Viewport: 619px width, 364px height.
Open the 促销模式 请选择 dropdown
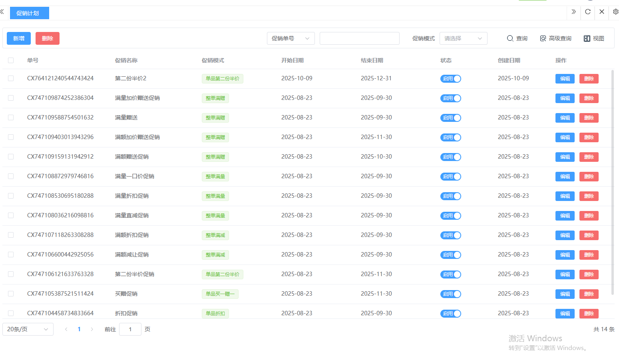coord(463,38)
